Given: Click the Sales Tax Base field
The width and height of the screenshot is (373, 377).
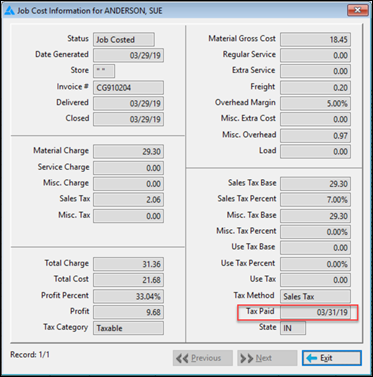Looking at the screenshot, I should coord(315,184).
